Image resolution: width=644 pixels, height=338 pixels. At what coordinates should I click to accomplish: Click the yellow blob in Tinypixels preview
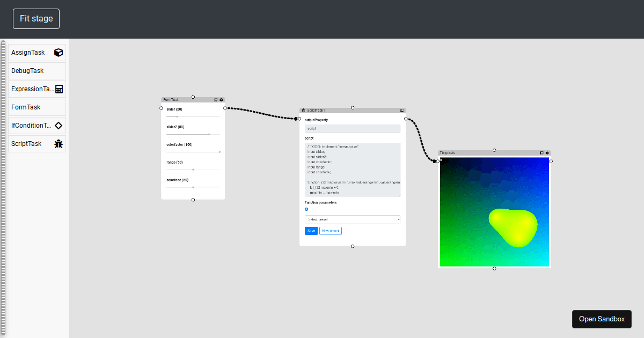point(513,226)
